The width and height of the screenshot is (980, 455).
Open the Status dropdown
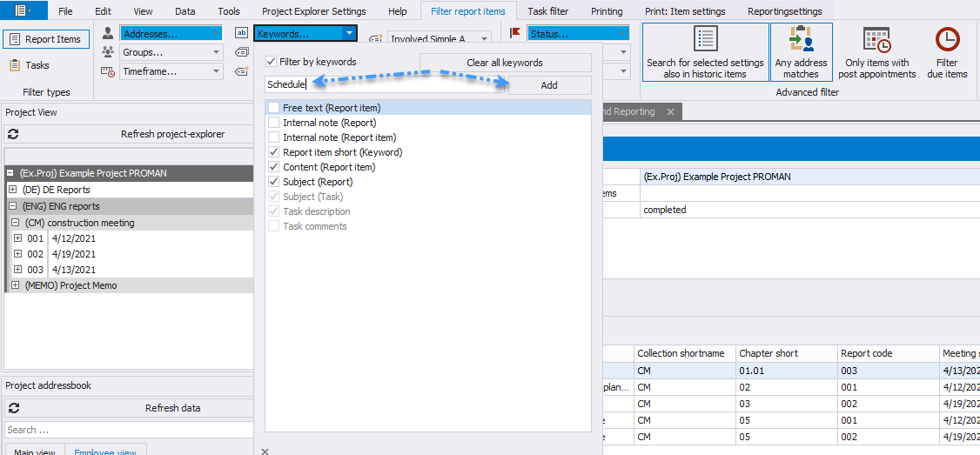click(622, 34)
